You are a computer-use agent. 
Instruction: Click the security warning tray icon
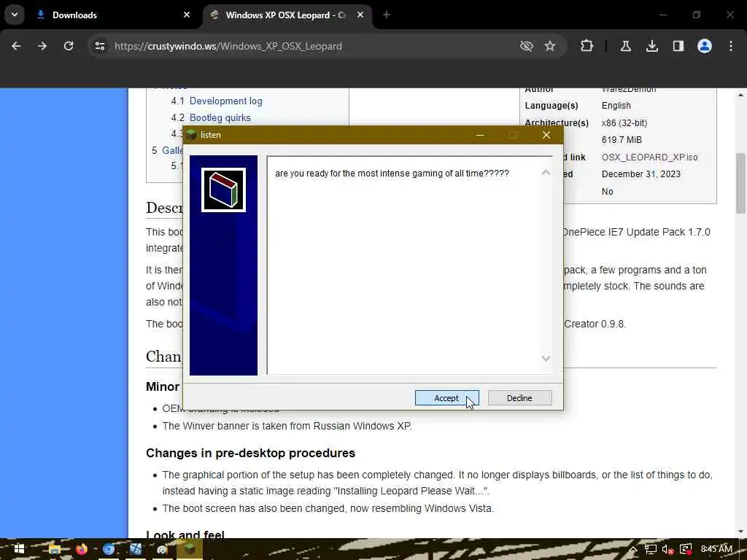(686, 550)
